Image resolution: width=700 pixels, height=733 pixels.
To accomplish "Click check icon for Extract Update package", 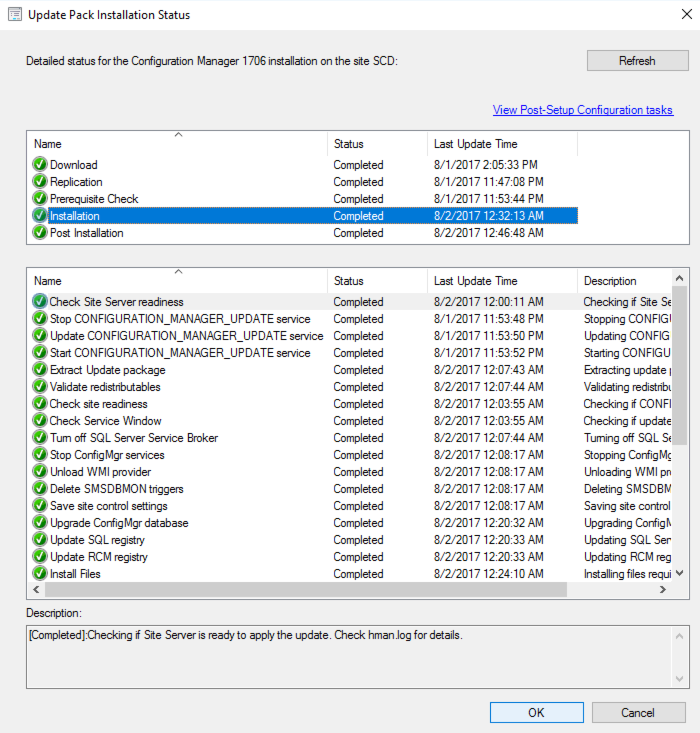I will coord(40,369).
